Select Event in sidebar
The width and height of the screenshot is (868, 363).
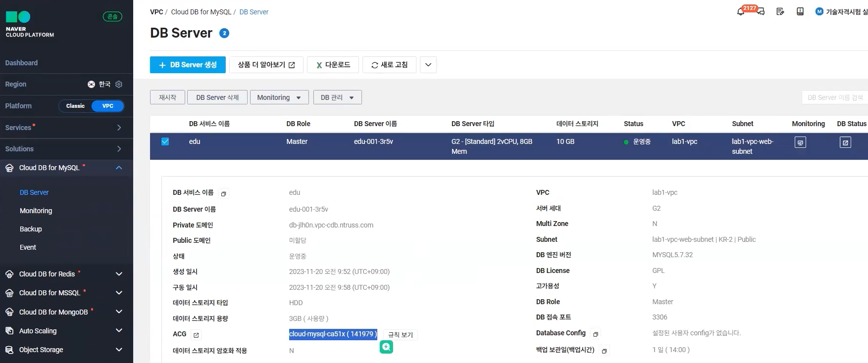[28, 247]
